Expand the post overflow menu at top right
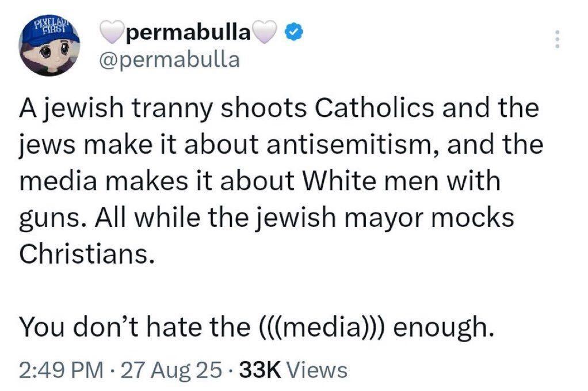The height and width of the screenshot is (391, 588). point(556,39)
